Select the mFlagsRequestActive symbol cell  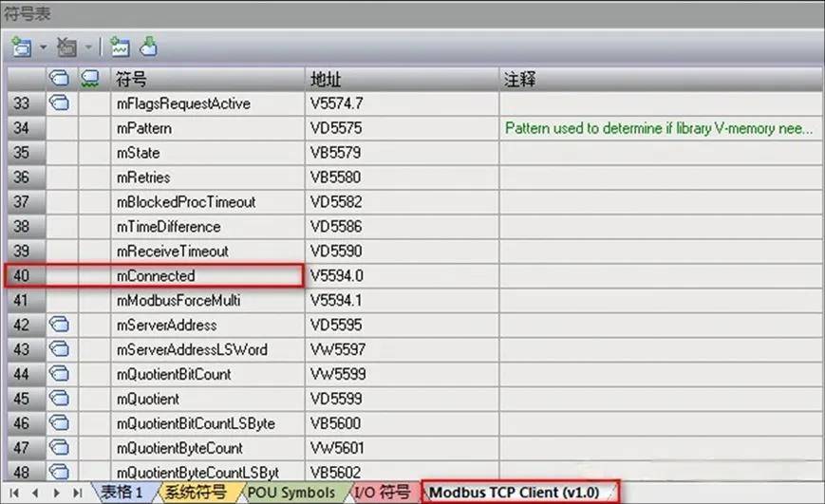coord(208,103)
